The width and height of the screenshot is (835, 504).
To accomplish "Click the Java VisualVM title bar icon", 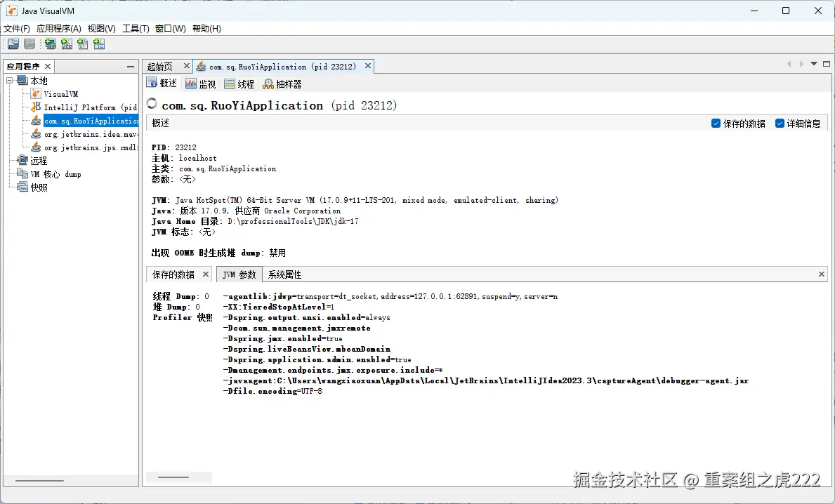I will 11,11.
